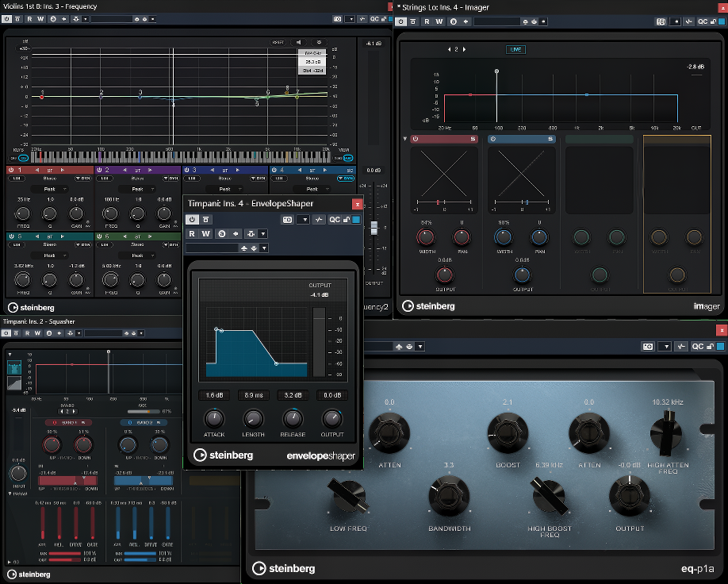This screenshot has width=728, height=584.
Task: Bypass the Squasher plugin power button
Action: click(x=6, y=333)
